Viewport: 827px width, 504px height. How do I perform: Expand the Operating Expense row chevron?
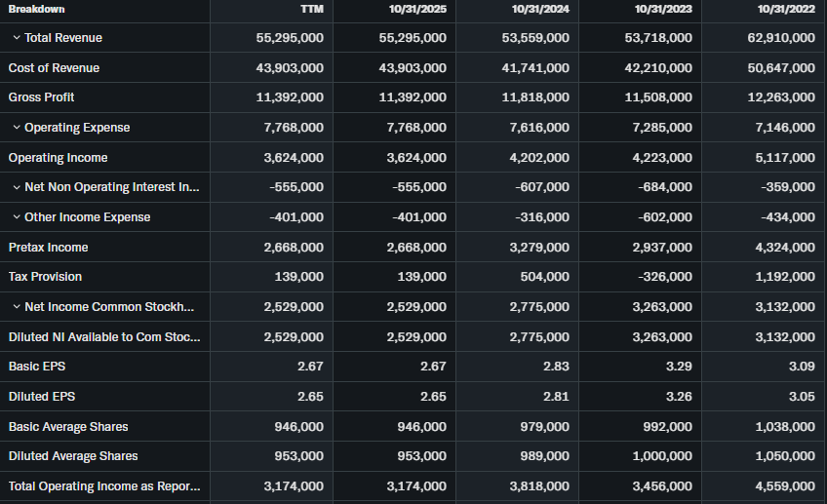[x=17, y=128]
